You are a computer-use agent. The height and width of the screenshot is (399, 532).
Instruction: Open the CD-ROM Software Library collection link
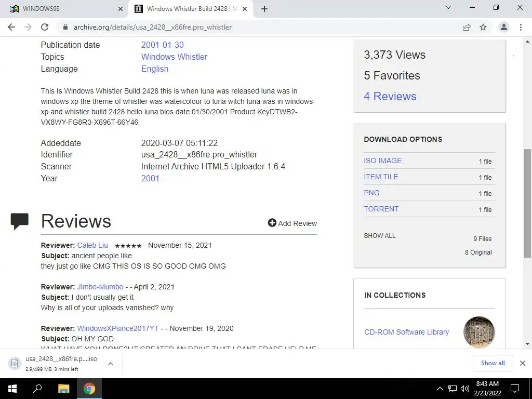(x=406, y=332)
